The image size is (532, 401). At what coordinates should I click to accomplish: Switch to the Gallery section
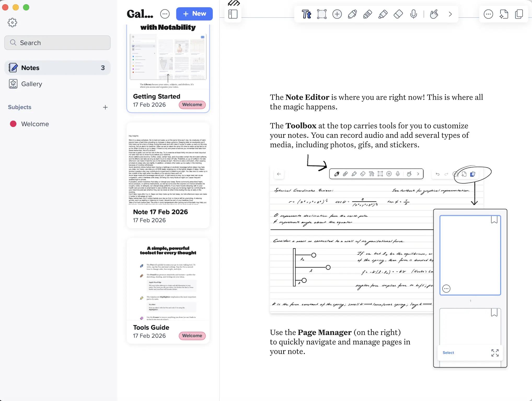click(31, 84)
